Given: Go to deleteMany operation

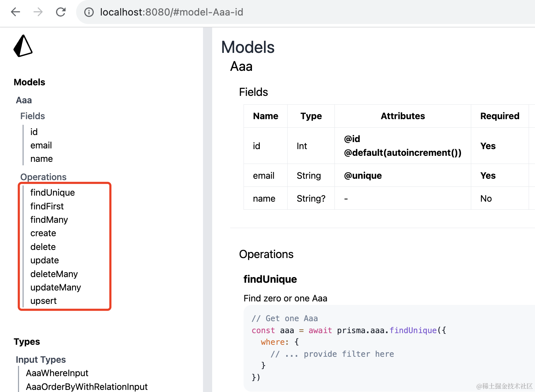Looking at the screenshot, I should pos(54,274).
